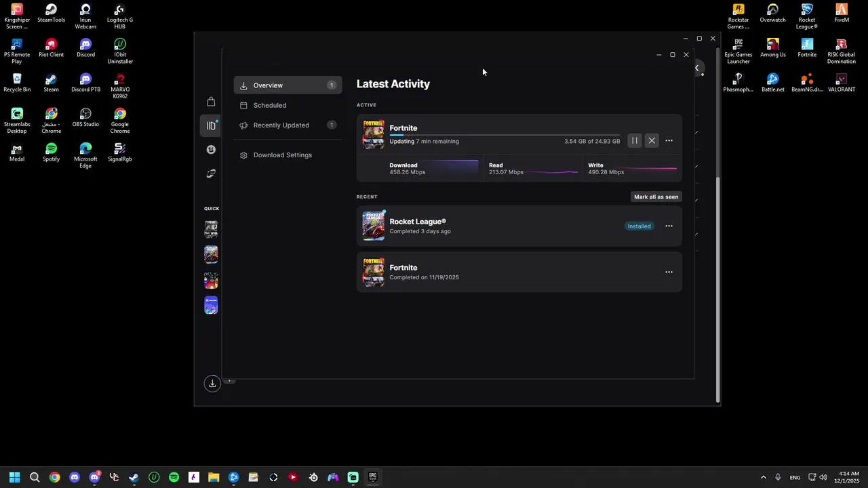
Task: Select the Overview tab
Action: click(288, 85)
